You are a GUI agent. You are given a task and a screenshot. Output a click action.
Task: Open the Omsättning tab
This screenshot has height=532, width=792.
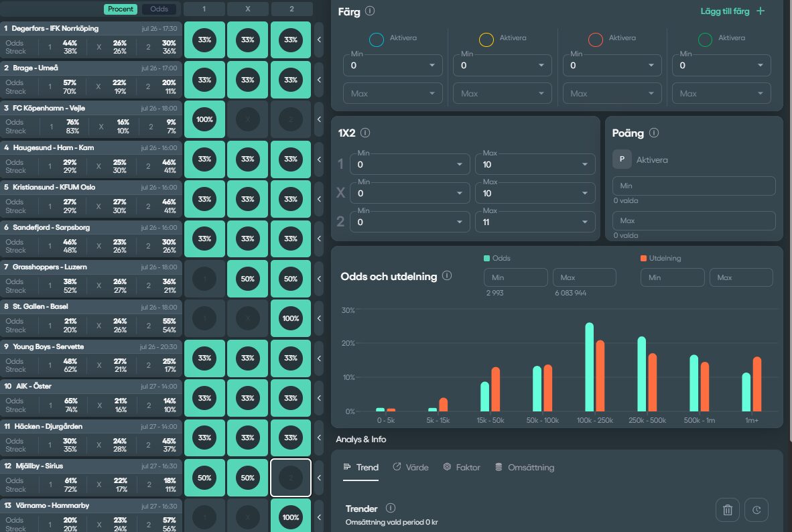[524, 467]
